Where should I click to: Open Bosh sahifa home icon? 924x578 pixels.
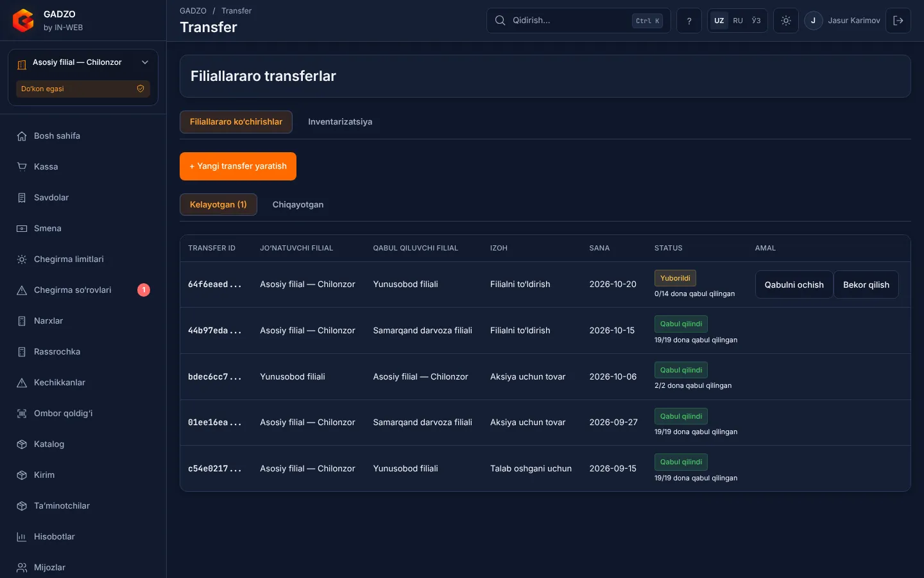[22, 136]
